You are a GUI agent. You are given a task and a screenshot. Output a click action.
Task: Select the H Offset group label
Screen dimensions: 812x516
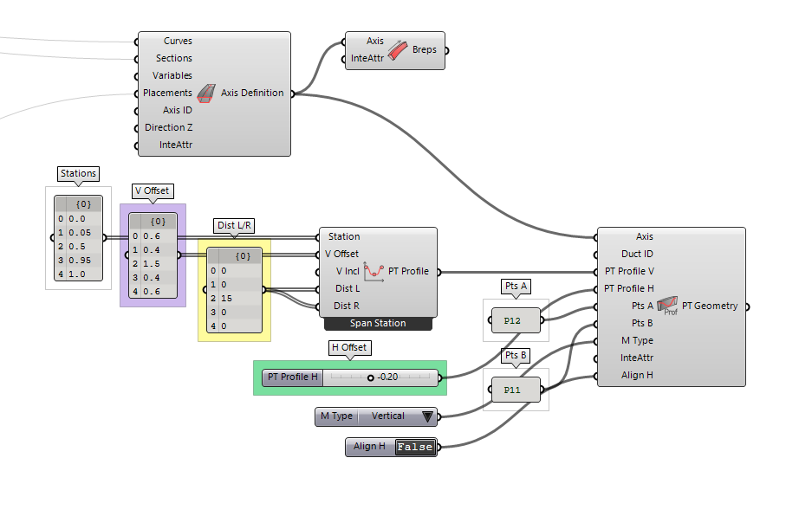(349, 347)
